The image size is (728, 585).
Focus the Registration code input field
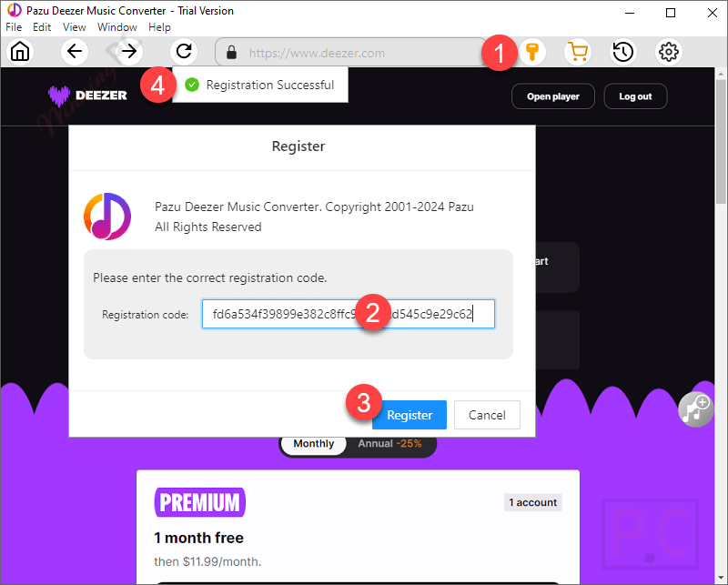pyautogui.click(x=349, y=314)
